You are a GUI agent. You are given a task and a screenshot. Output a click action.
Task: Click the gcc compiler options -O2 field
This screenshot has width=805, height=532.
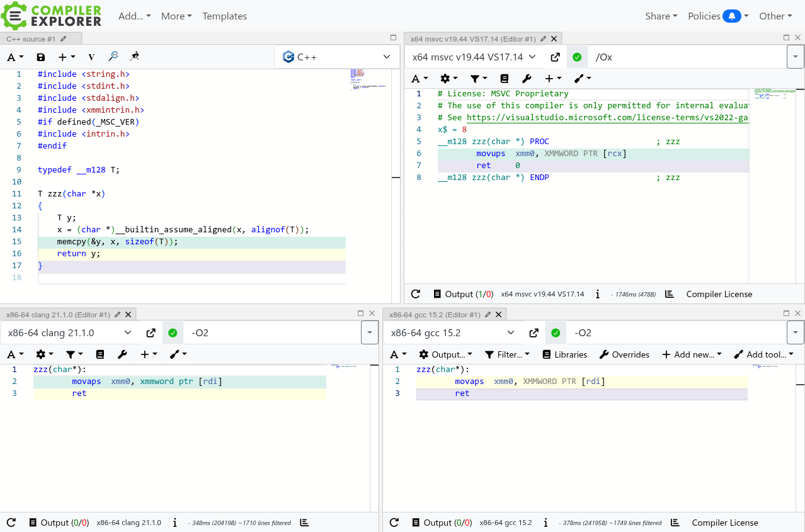[x=674, y=333]
